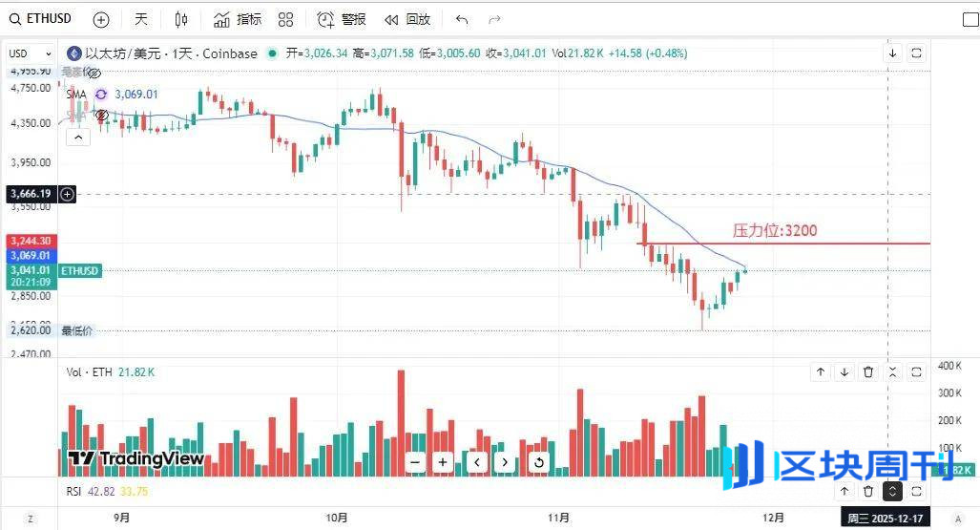Toggle visibility eye next to SMA legend
This screenshot has height=530, width=980.
pyautogui.click(x=100, y=115)
